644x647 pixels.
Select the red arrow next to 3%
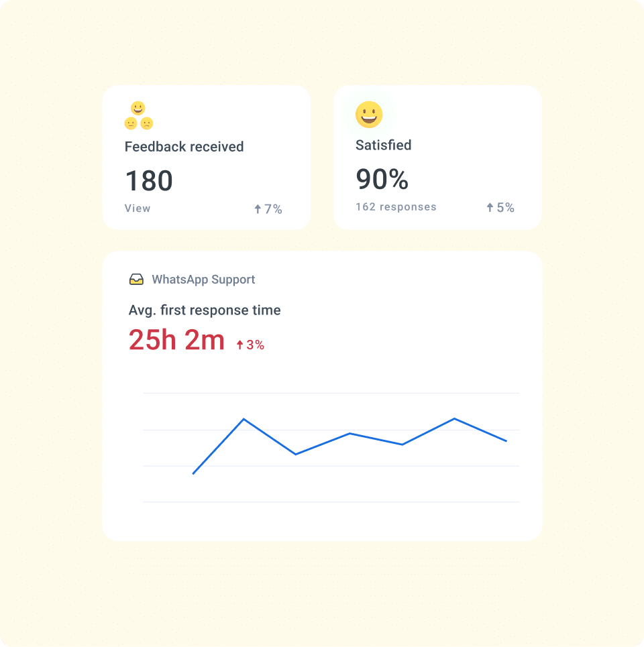click(x=241, y=344)
